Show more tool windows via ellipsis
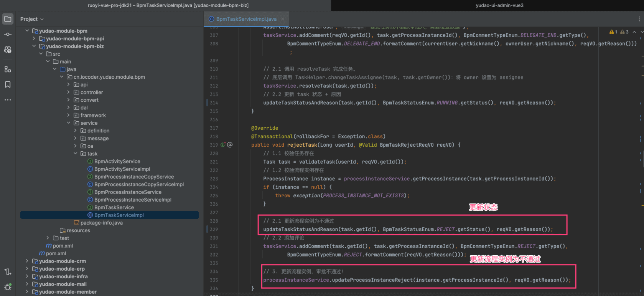Image resolution: width=644 pixels, height=296 pixels. [8, 100]
